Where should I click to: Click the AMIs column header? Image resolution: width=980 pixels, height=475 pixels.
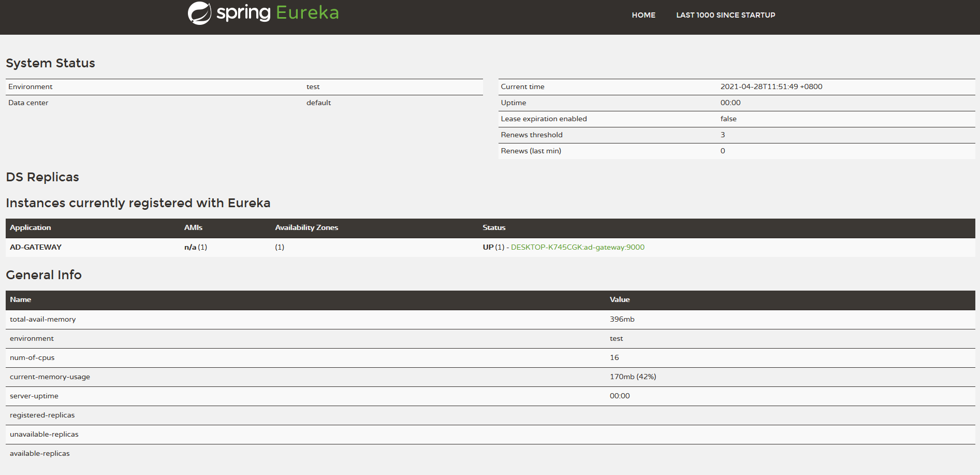193,227
